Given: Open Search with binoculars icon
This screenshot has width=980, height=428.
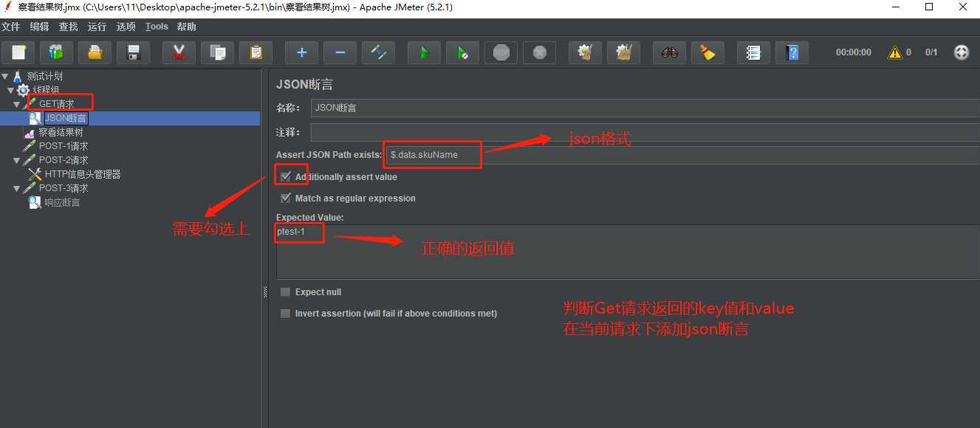Looking at the screenshot, I should (669, 52).
